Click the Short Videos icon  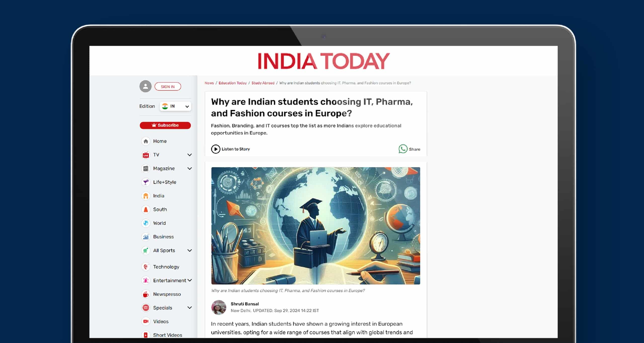click(x=146, y=335)
